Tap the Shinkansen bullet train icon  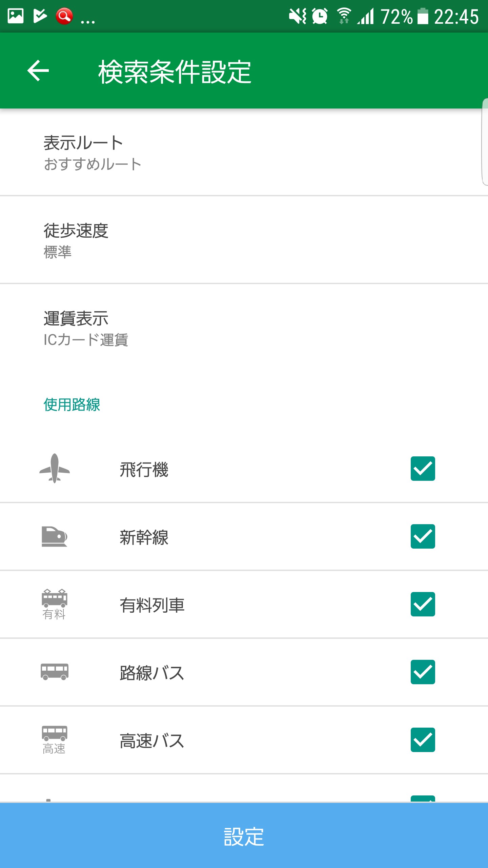click(54, 536)
